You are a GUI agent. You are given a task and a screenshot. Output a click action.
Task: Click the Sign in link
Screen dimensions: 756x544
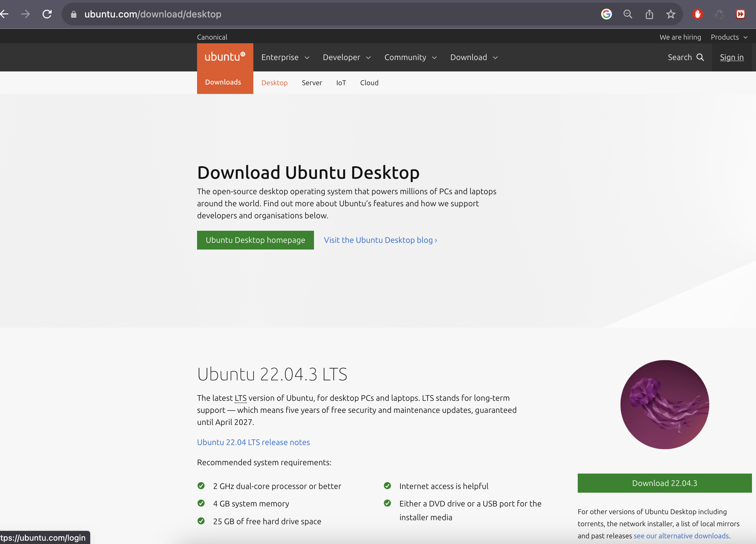point(732,57)
